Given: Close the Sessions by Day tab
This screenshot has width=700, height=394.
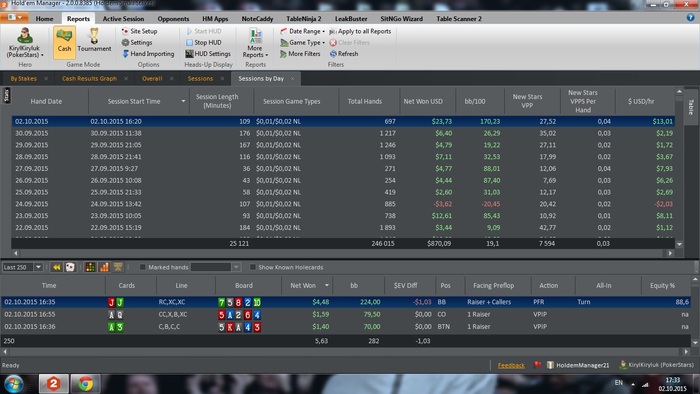Looking at the screenshot, I should point(292,79).
